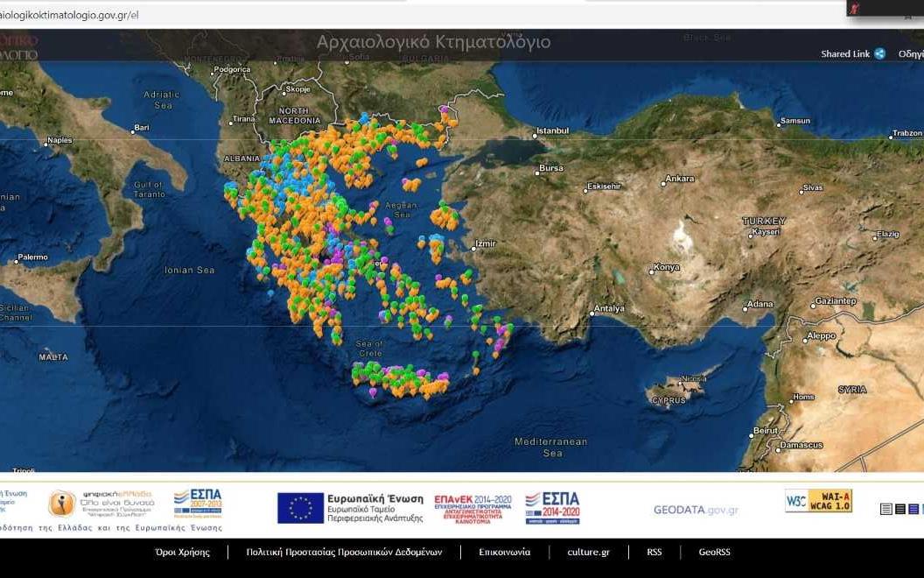
Task: Select the black contrast theme icon
Action: [x=899, y=509]
